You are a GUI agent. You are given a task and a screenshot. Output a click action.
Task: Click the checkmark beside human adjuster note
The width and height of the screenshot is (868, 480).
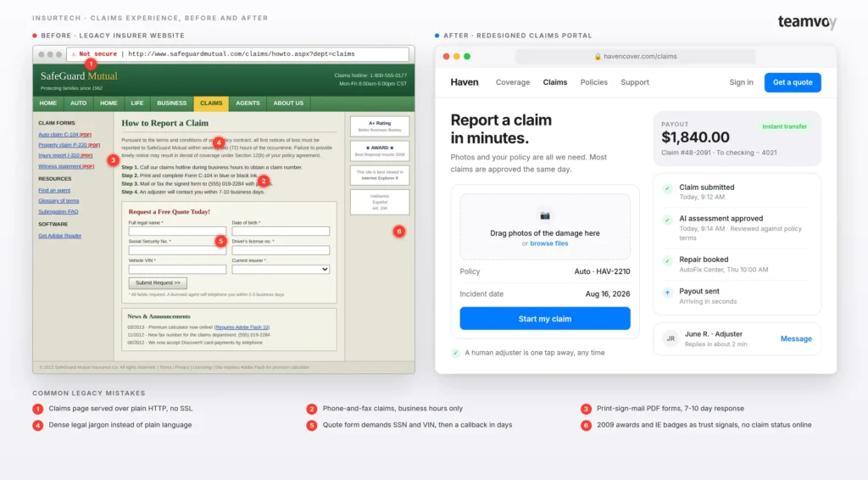(x=455, y=353)
